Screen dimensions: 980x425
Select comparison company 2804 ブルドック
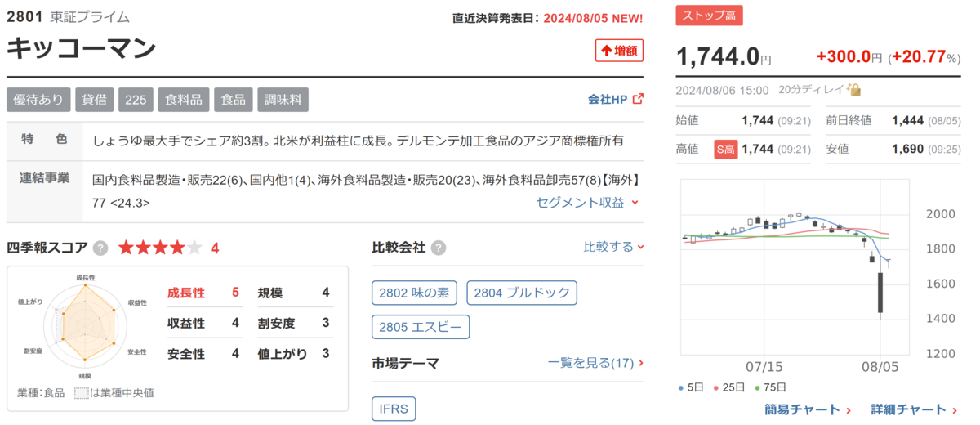(523, 293)
